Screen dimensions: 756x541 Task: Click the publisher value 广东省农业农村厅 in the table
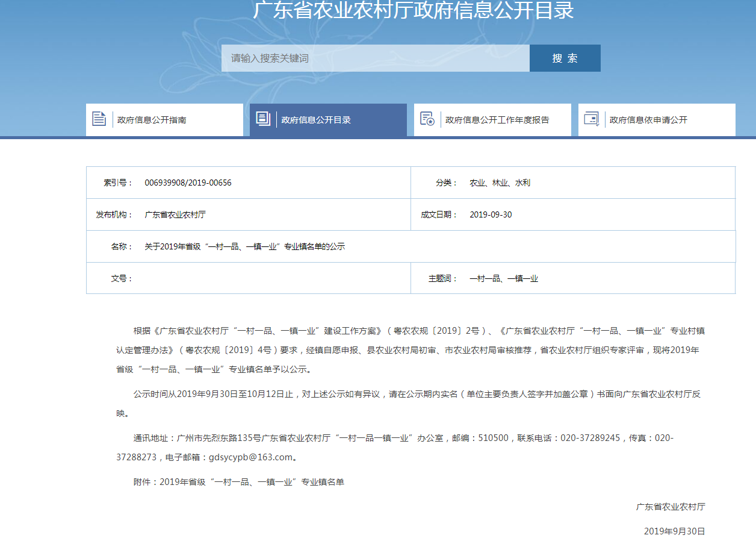tap(175, 214)
